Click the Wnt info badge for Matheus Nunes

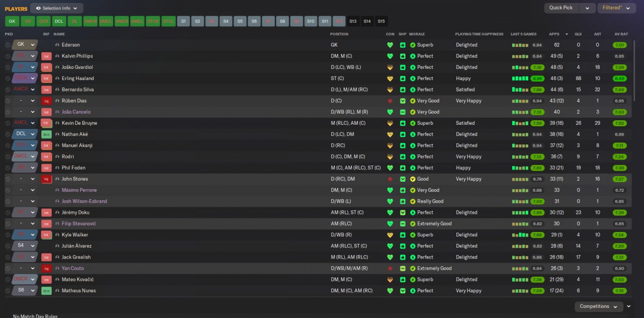click(x=46, y=291)
